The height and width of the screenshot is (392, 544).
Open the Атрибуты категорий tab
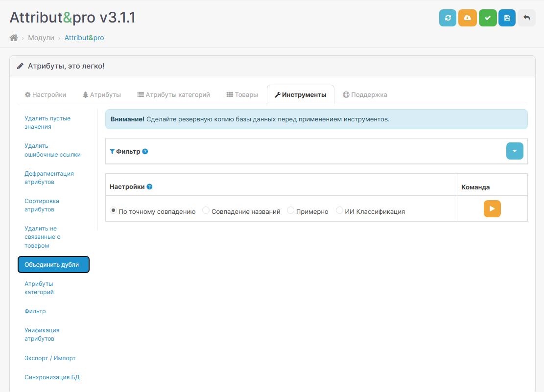pos(173,95)
